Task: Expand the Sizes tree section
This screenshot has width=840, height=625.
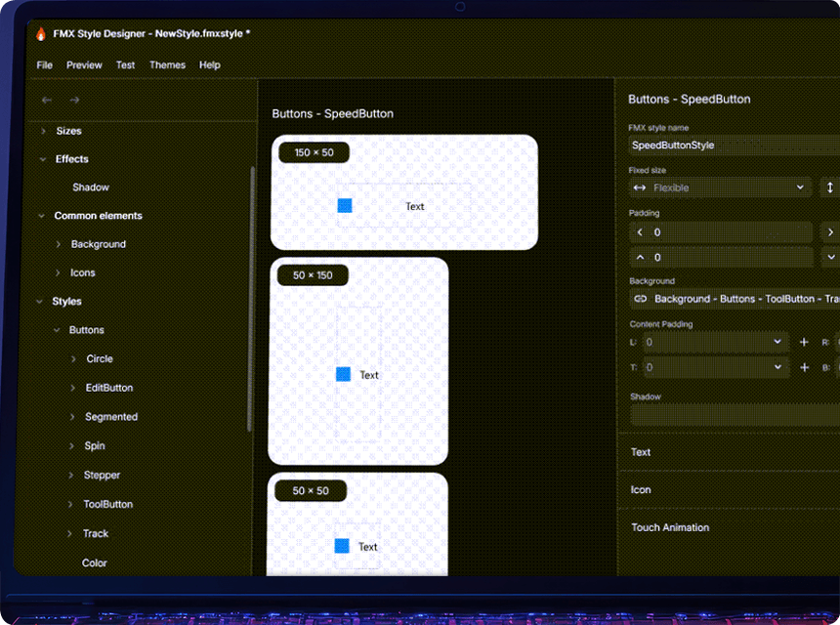Action: click(43, 131)
